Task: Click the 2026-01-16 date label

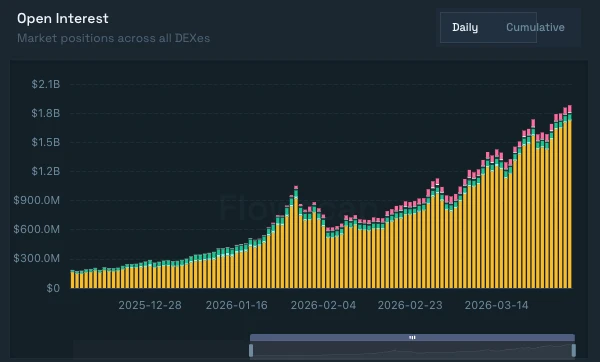Action: (236, 305)
